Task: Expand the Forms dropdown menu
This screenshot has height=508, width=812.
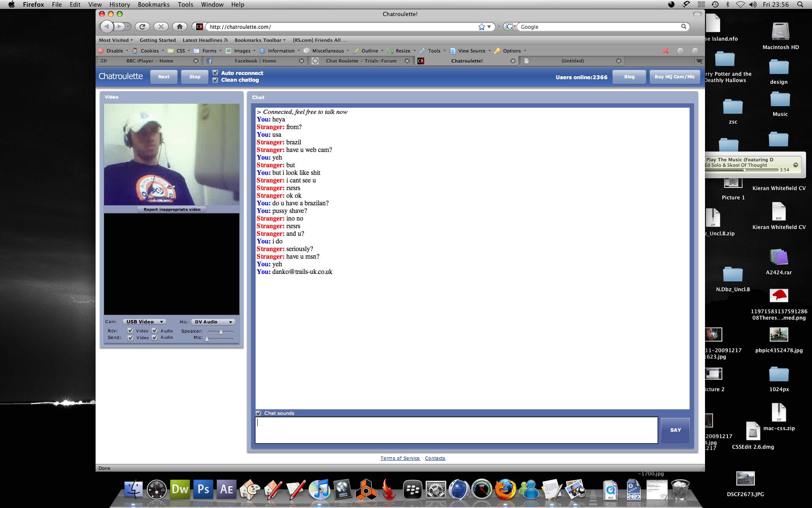Action: [x=208, y=51]
